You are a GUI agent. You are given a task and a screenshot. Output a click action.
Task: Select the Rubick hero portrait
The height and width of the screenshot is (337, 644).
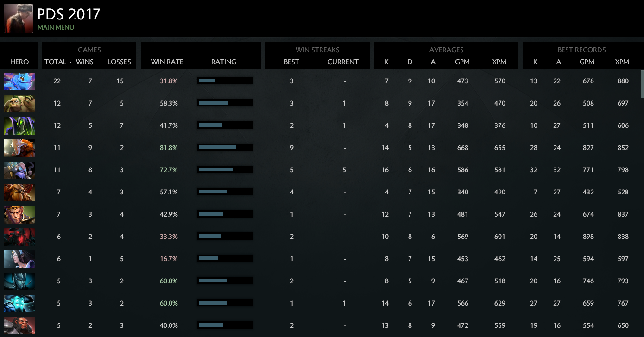19,125
